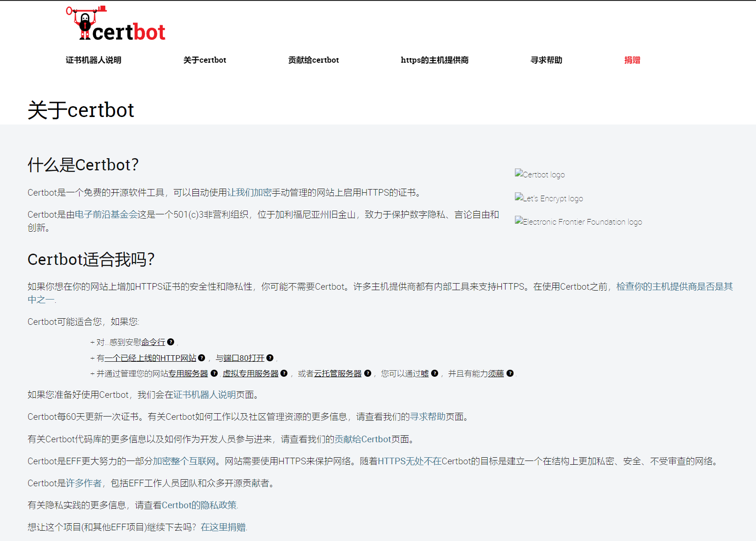
Task: Click the 专用服务器 link after 网站
Action: click(188, 374)
